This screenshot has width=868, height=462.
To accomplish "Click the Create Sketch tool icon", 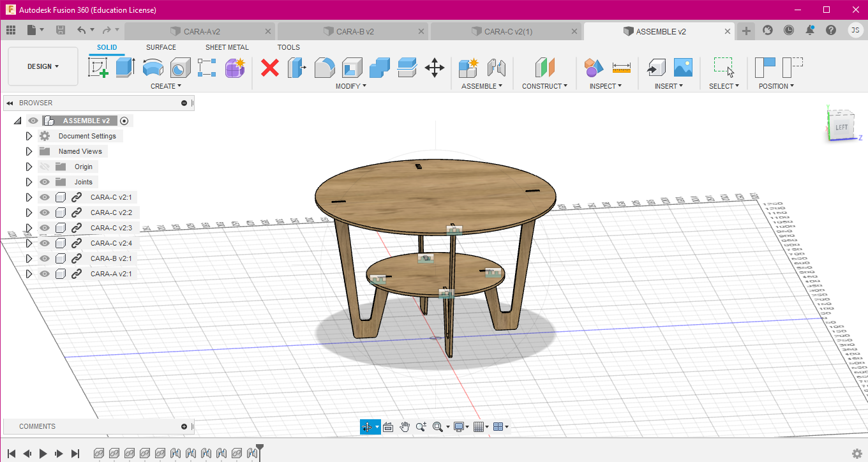I will point(98,67).
